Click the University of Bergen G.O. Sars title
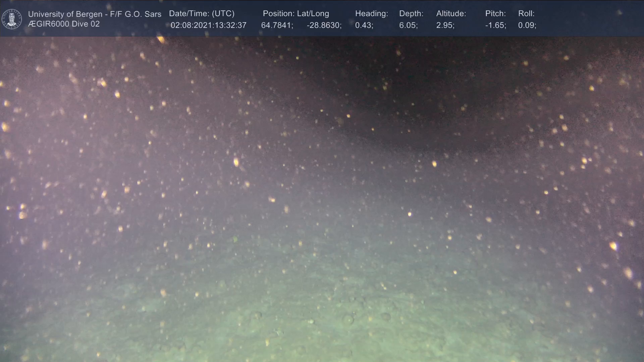 [x=95, y=14]
